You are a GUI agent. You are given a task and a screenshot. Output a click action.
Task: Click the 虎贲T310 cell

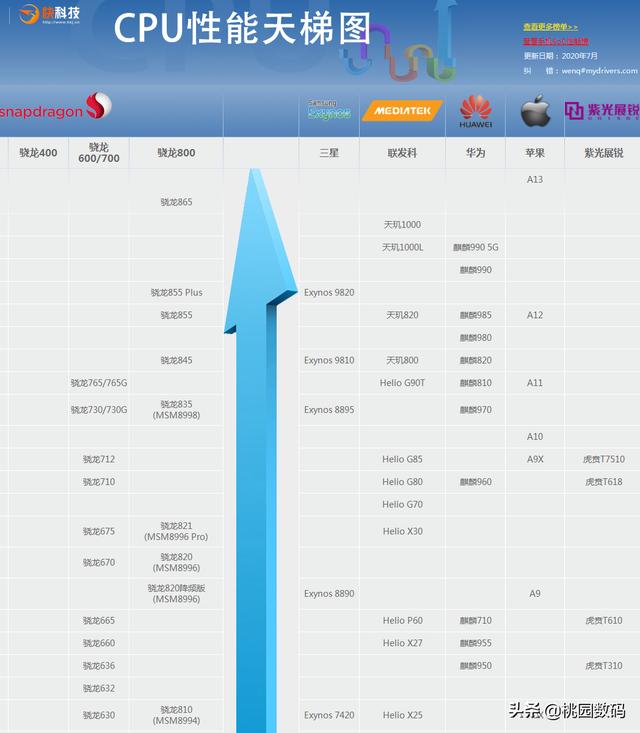tap(604, 666)
